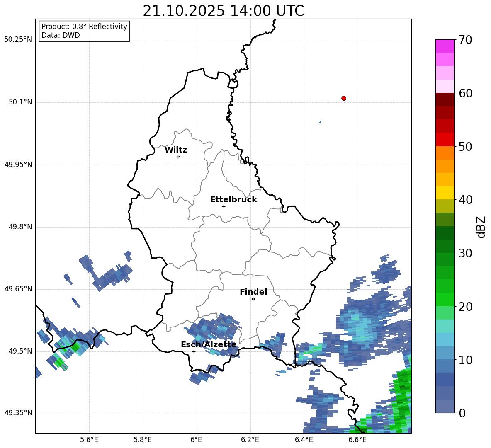Click the 30 colorbar tick label

tap(465, 253)
